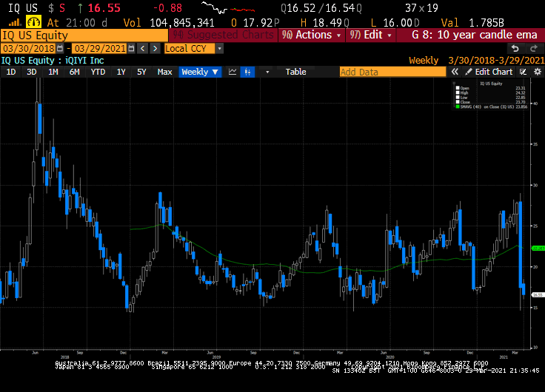Select the 1D range tab
545x392 pixels.
pos(11,72)
